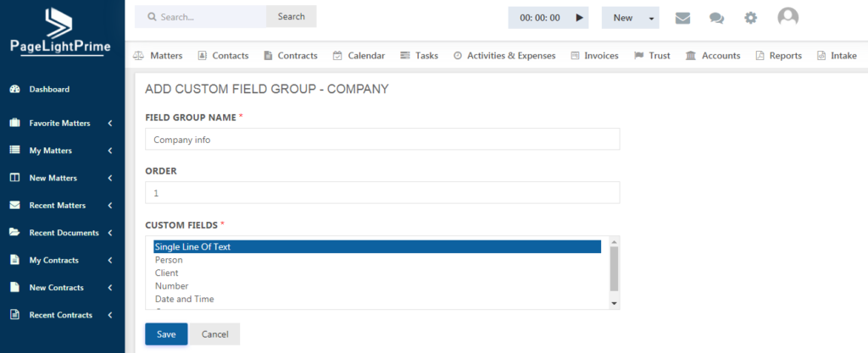Expand My Contracts chevron
Viewport: 868px width, 353px height.
pyautogui.click(x=110, y=260)
